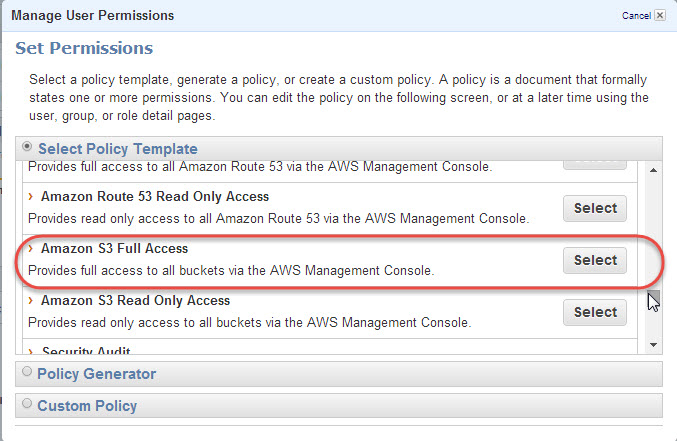This screenshot has height=441, width=677.
Task: Click the Amazon S3 Full Access policy title
Action: tap(114, 248)
